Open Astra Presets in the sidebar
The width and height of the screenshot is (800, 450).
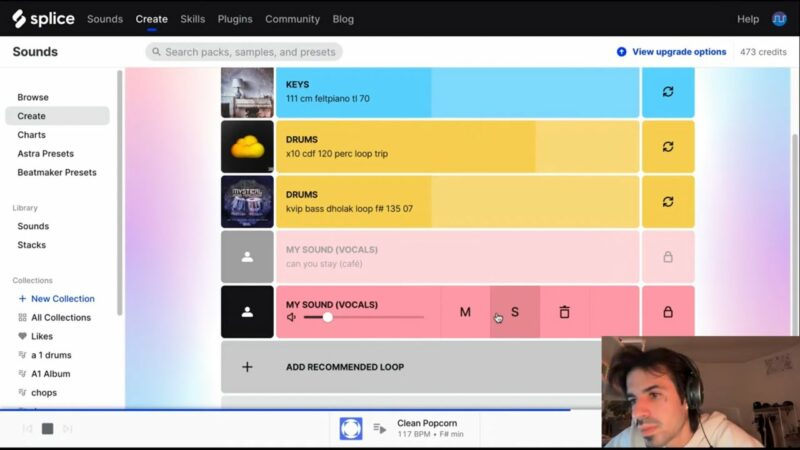(x=45, y=153)
